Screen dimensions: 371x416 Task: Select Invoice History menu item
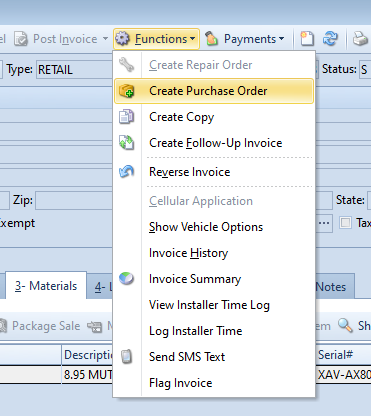188,253
